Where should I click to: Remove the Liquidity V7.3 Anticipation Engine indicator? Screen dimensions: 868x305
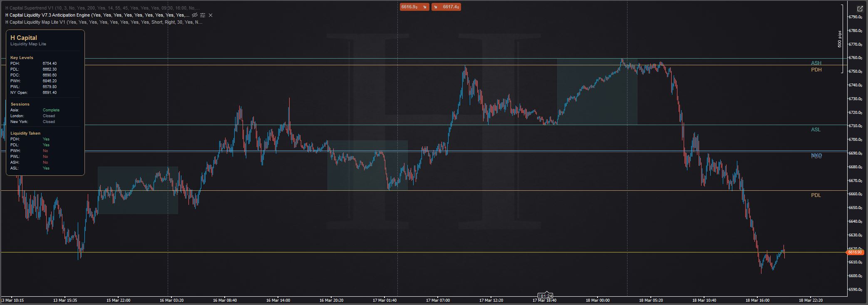(x=211, y=15)
